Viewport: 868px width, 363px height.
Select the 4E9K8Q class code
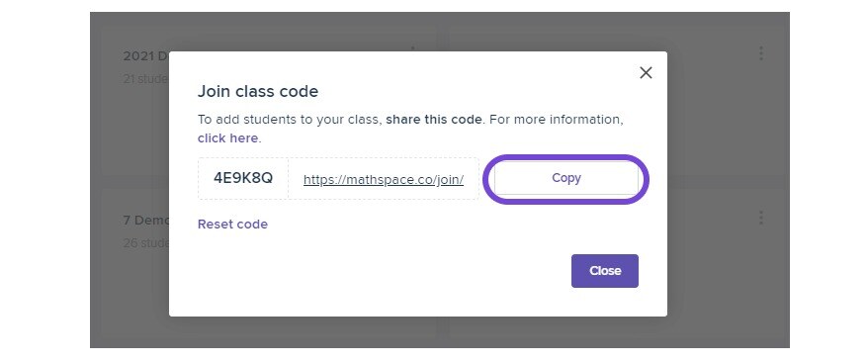point(243,178)
